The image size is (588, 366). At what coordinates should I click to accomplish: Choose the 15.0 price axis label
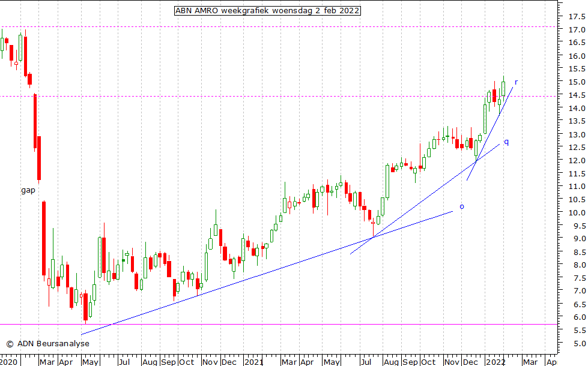[577, 82]
